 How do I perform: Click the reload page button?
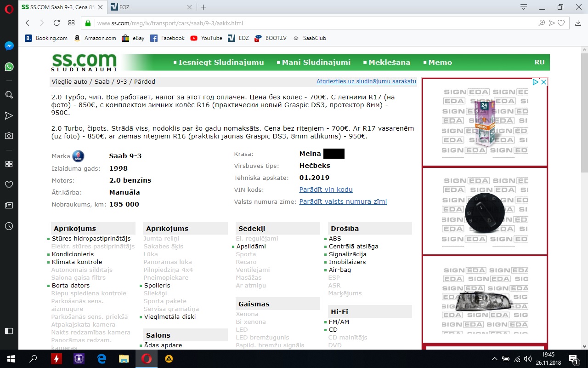pos(57,23)
